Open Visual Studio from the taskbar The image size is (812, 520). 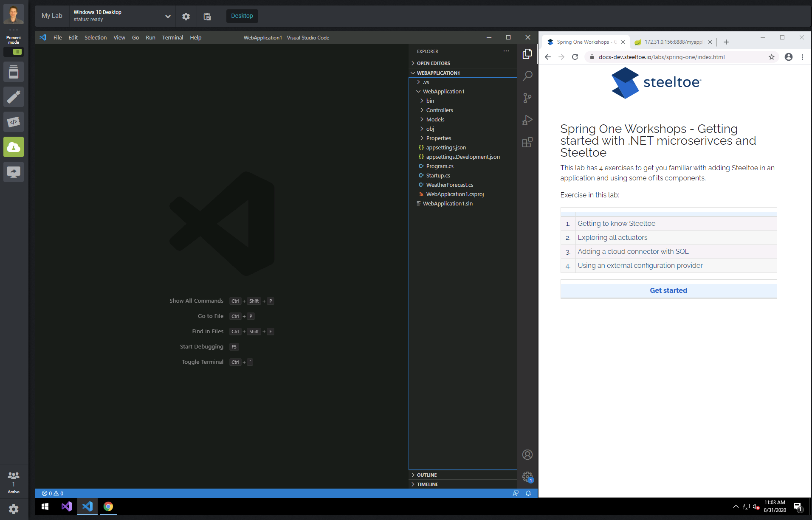66,506
